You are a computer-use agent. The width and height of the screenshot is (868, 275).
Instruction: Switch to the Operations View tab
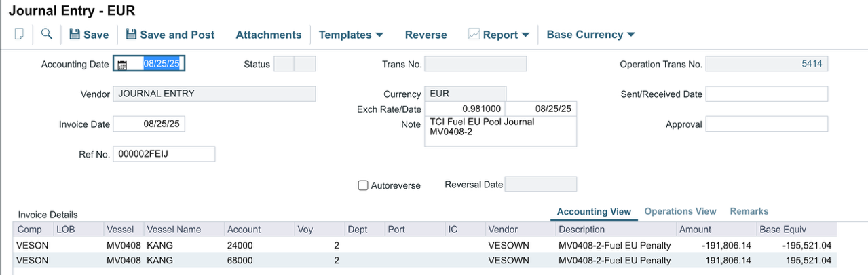[680, 211]
